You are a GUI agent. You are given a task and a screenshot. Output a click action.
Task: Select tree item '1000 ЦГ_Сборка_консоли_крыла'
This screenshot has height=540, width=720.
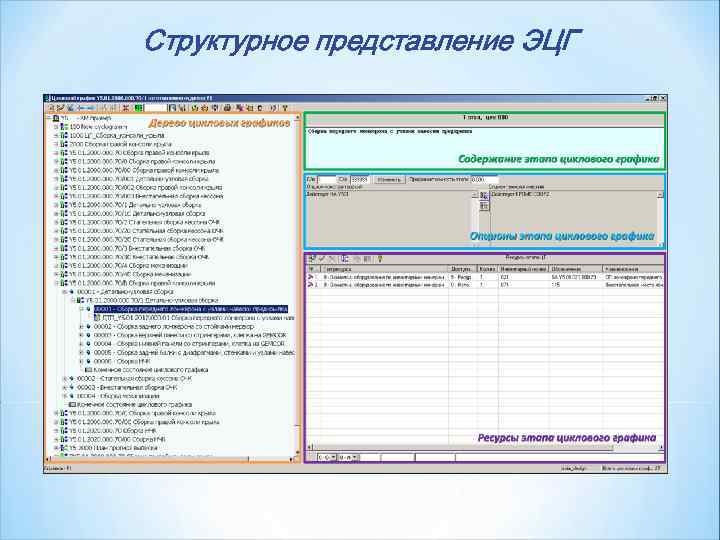click(117, 135)
